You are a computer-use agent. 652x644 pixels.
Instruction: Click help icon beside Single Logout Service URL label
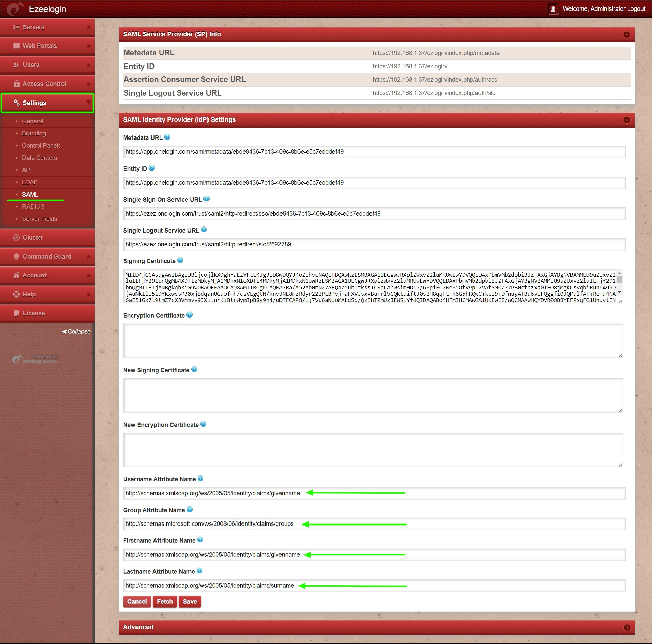point(204,230)
